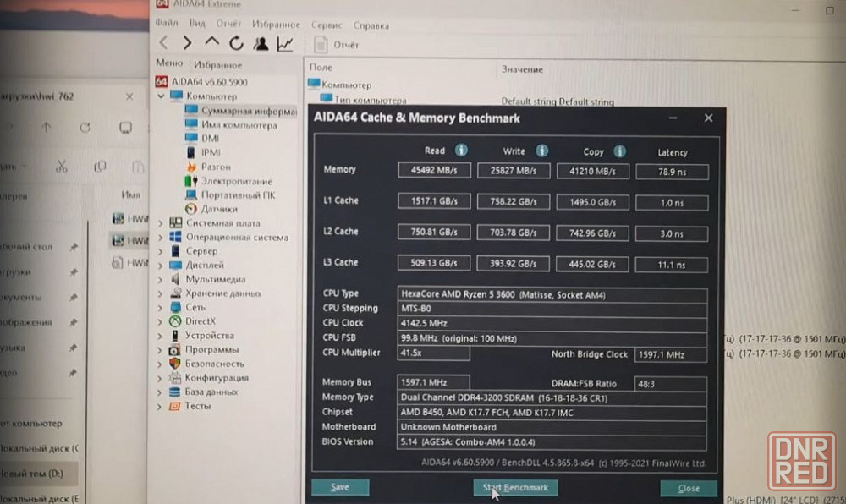
Task: Click the Программы icon in tree
Action: coord(175,350)
